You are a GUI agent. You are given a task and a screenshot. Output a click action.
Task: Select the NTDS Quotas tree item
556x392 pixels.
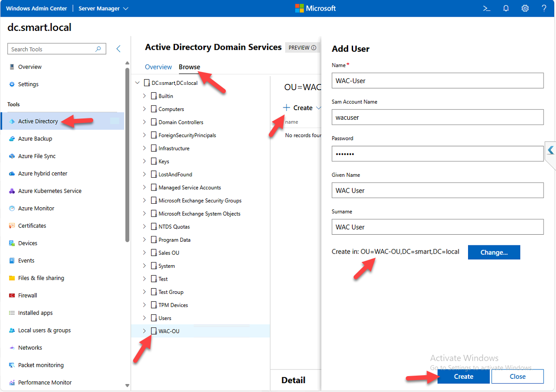[174, 227]
